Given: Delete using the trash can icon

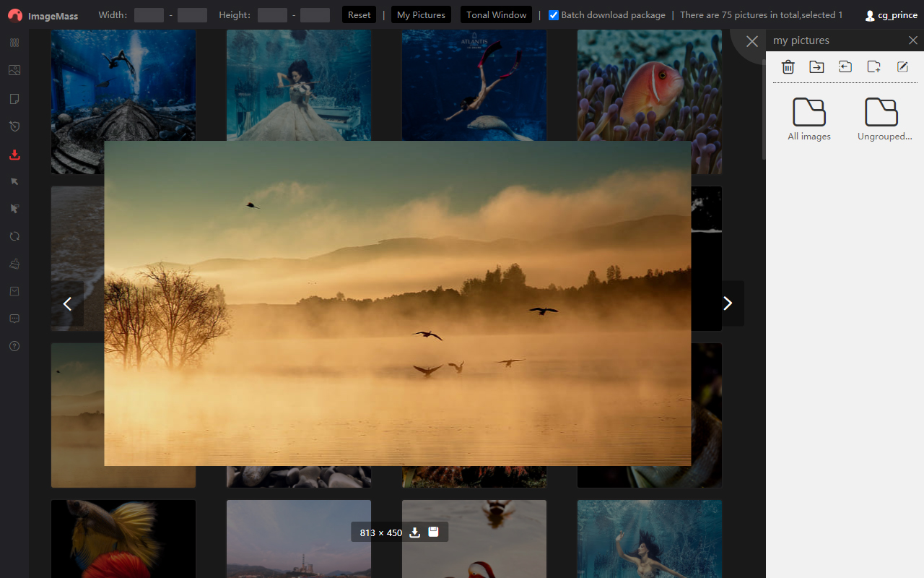Looking at the screenshot, I should [x=788, y=66].
